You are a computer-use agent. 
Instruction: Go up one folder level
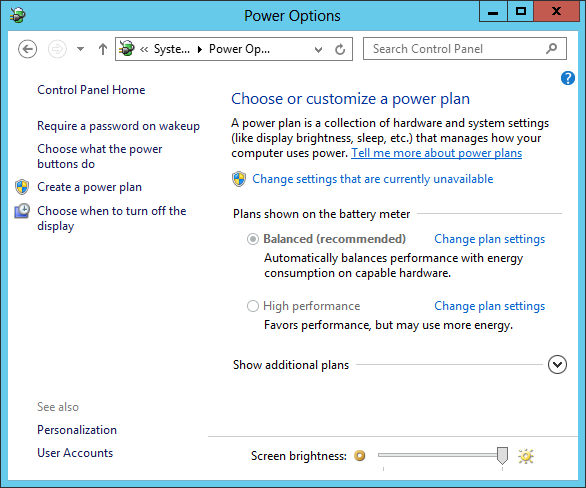click(x=103, y=49)
